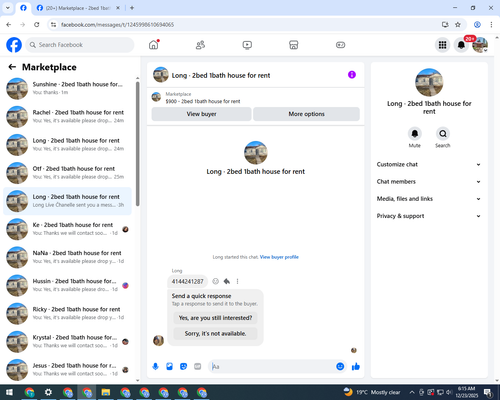The height and width of the screenshot is (400, 500).
Task: Search in conversation with the magnifier icon
Action: click(x=443, y=134)
